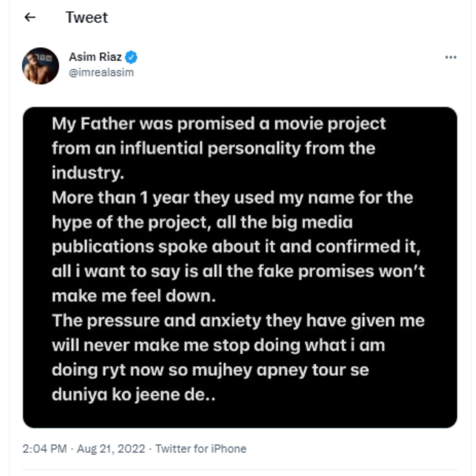Image resolution: width=476 pixels, height=476 pixels.
Task: Click the Asim Riaz display name
Action: click(95, 57)
